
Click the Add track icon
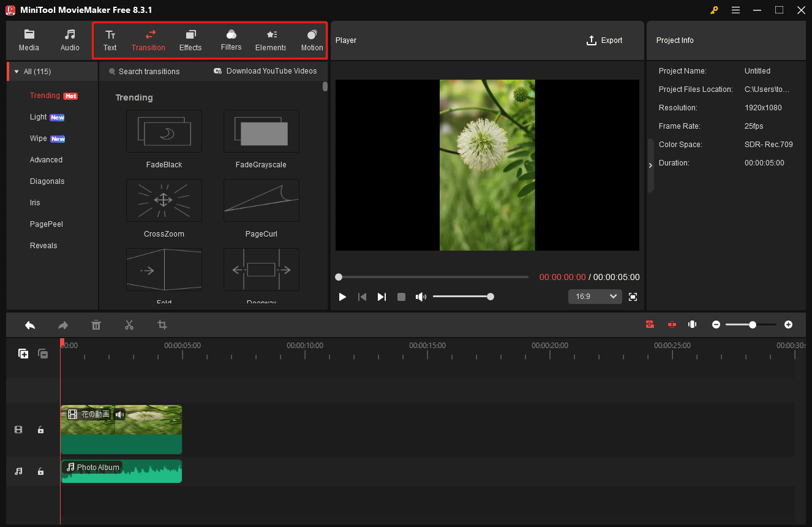[23, 354]
